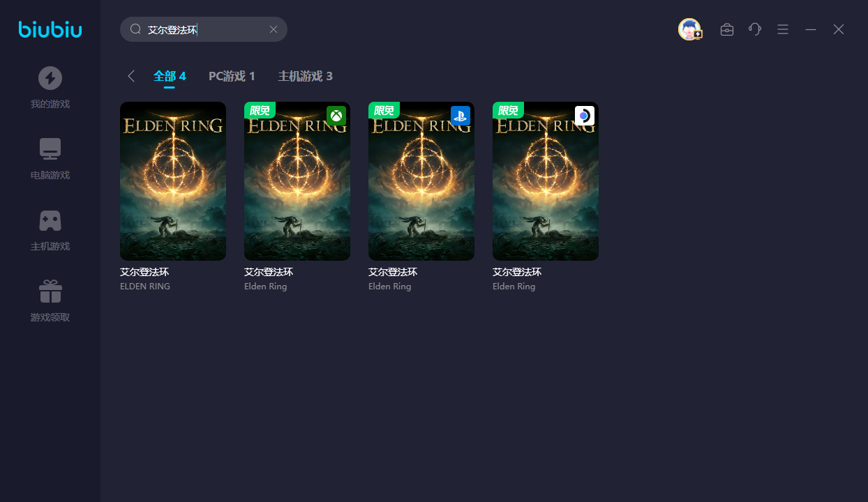Open the toolbox briefcase icon
868x502 pixels.
[x=727, y=29]
